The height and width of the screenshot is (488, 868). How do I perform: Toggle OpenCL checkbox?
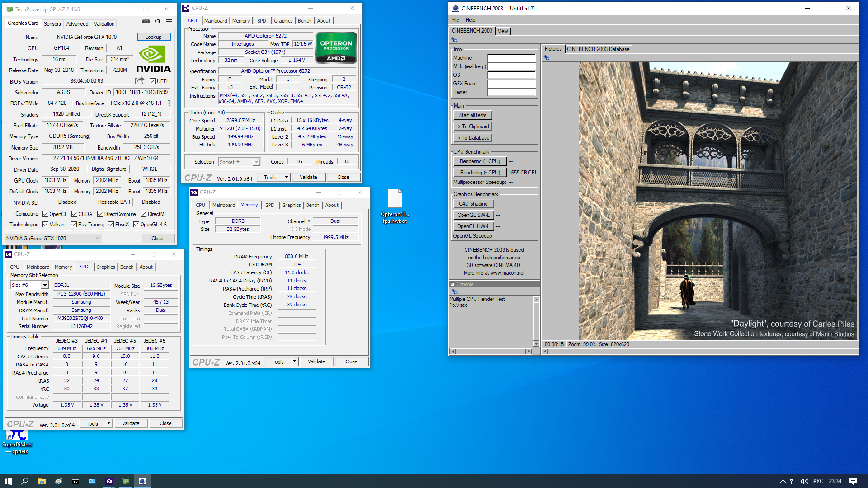(x=45, y=214)
